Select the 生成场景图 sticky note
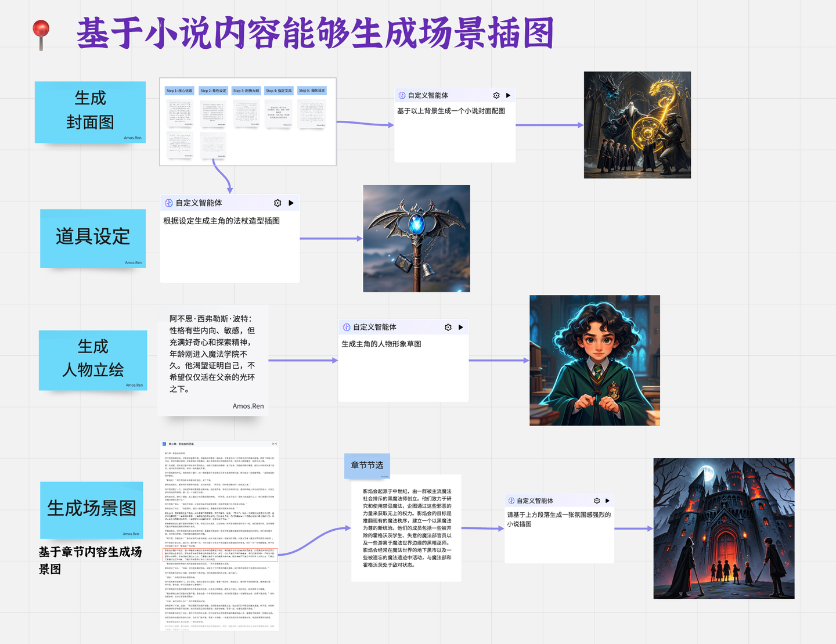 pos(91,510)
